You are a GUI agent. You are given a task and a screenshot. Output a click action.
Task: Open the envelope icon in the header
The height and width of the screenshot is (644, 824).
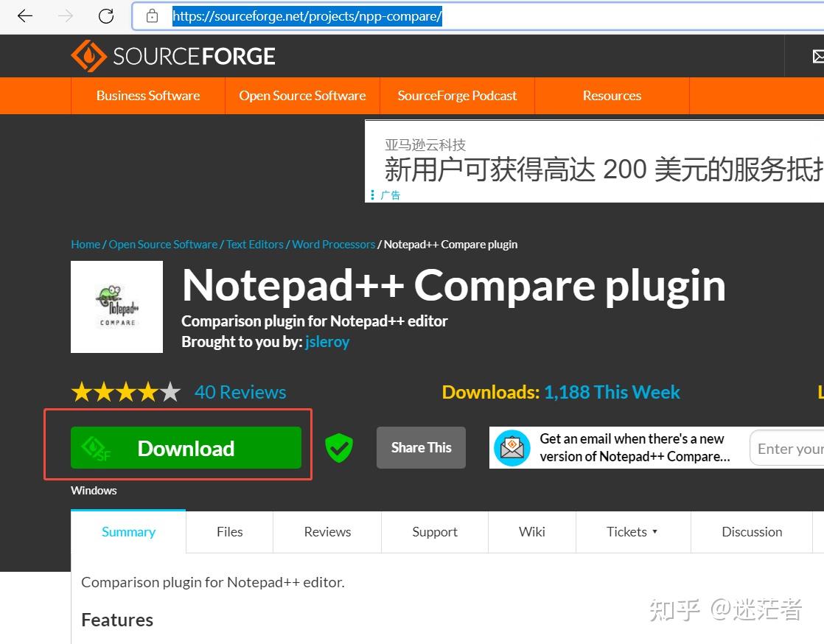tap(818, 56)
